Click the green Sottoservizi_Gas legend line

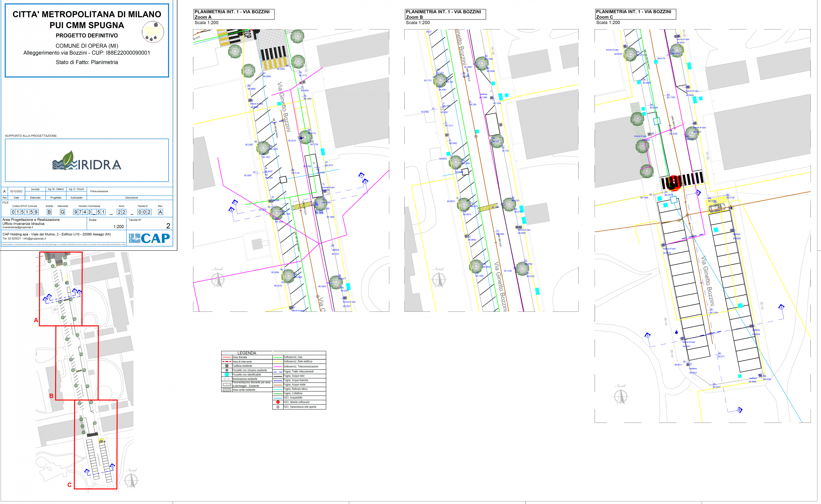click(278, 357)
